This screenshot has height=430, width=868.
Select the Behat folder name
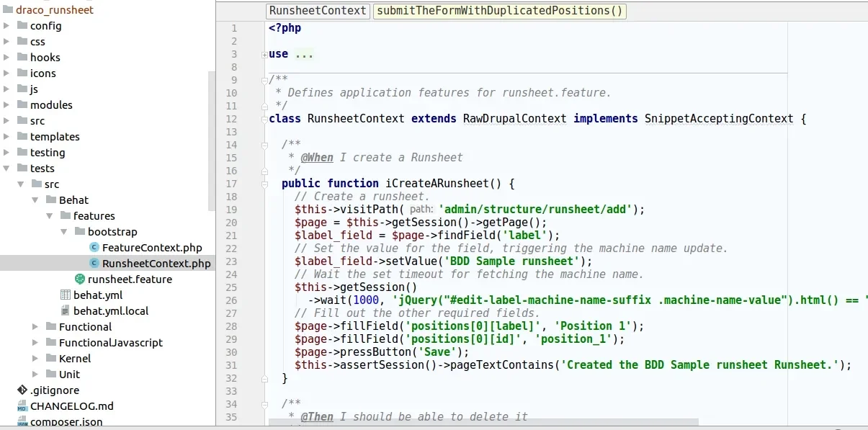tap(74, 200)
